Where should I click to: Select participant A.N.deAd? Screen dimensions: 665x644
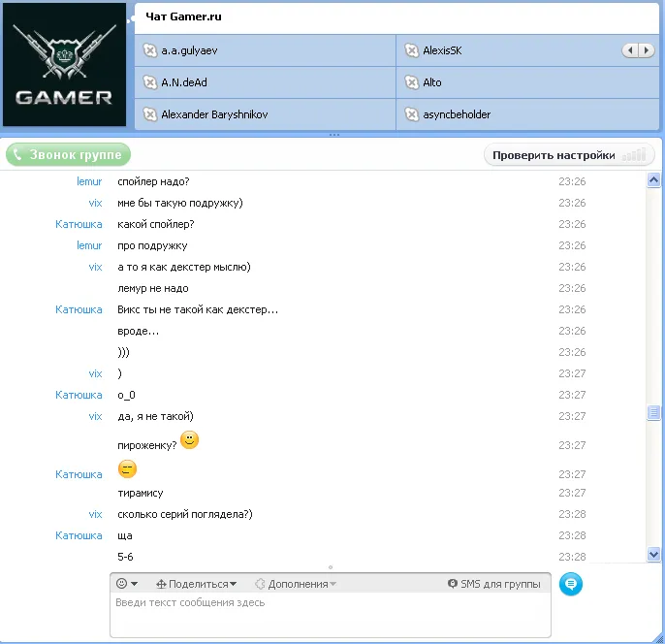pyautogui.click(x=265, y=82)
